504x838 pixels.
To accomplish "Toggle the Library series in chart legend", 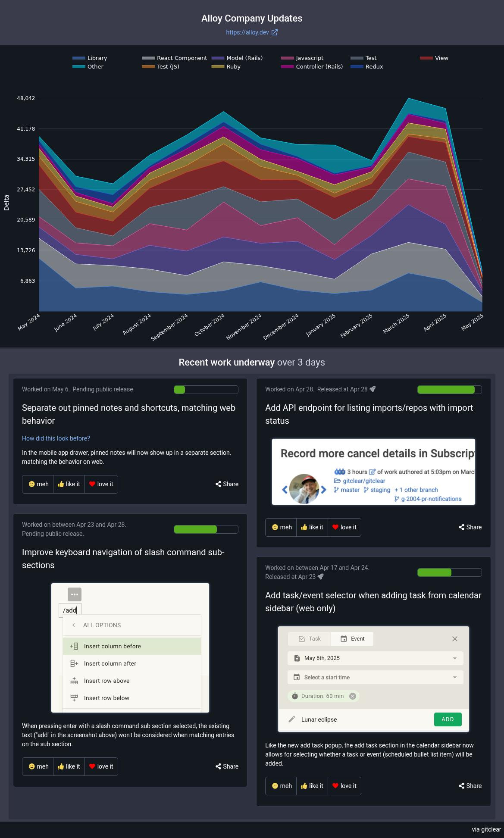I will pyautogui.click(x=90, y=58).
